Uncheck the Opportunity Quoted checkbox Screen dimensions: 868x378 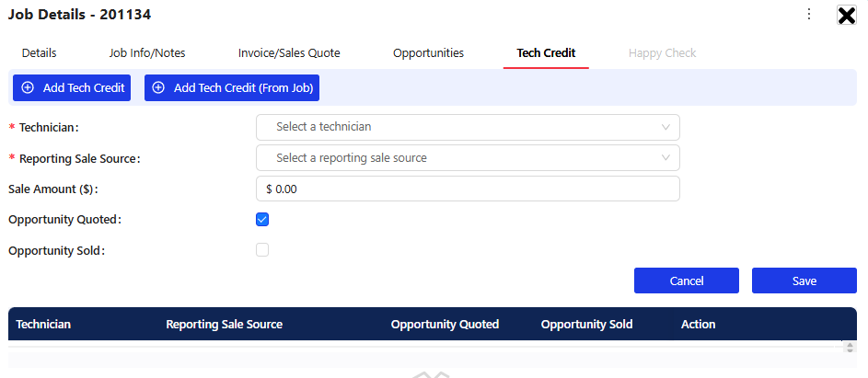(x=262, y=220)
